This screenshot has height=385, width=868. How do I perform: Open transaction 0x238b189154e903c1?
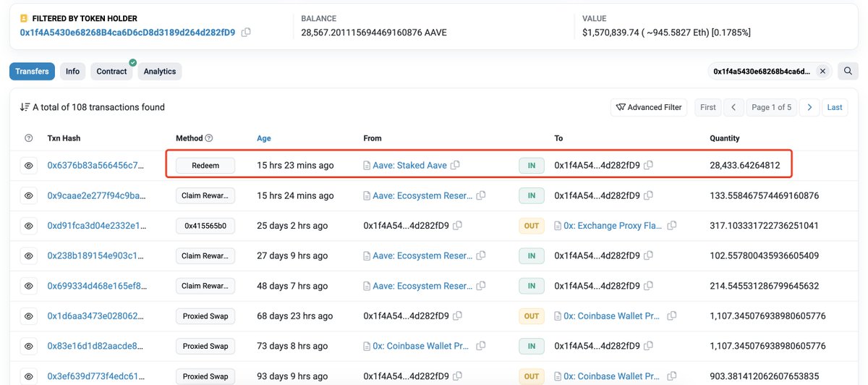pyautogui.click(x=96, y=255)
